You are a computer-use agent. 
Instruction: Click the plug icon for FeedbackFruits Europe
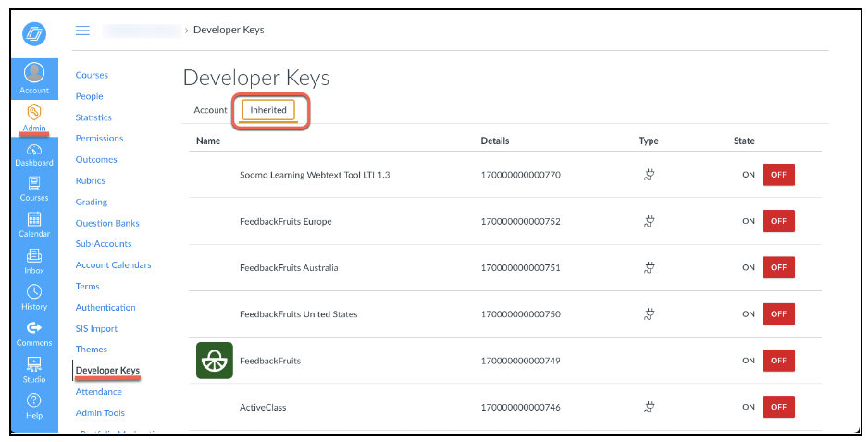[x=649, y=221]
